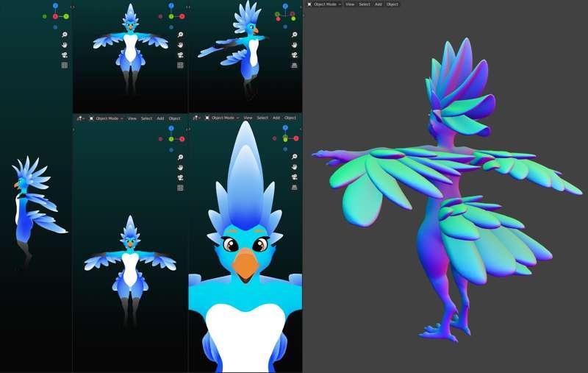Image resolution: width=588 pixels, height=373 pixels.
Task: Open Add menu in the lower front-view viewport
Action: coord(160,118)
